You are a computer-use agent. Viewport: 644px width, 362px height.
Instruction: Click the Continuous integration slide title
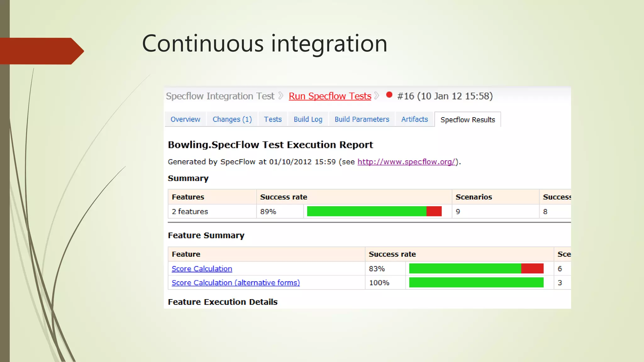(264, 44)
